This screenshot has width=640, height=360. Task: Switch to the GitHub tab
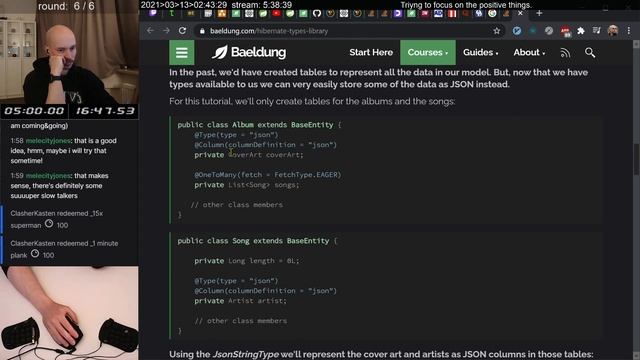(x=317, y=13)
